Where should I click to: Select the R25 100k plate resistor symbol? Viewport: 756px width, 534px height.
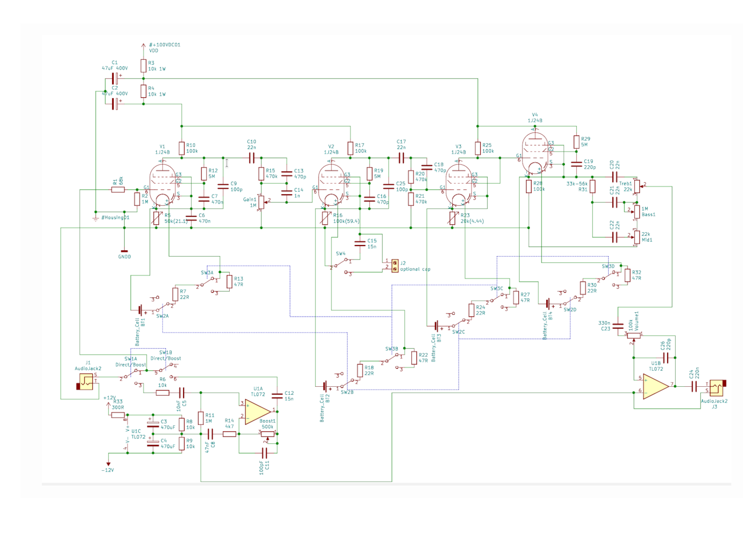tap(478, 148)
